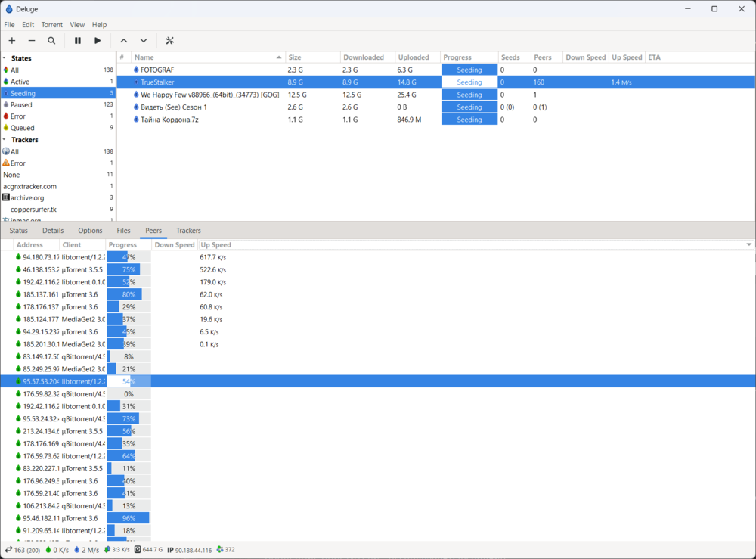Sort torrents by the Uploaded column
This screenshot has height=559, width=756.
[414, 57]
